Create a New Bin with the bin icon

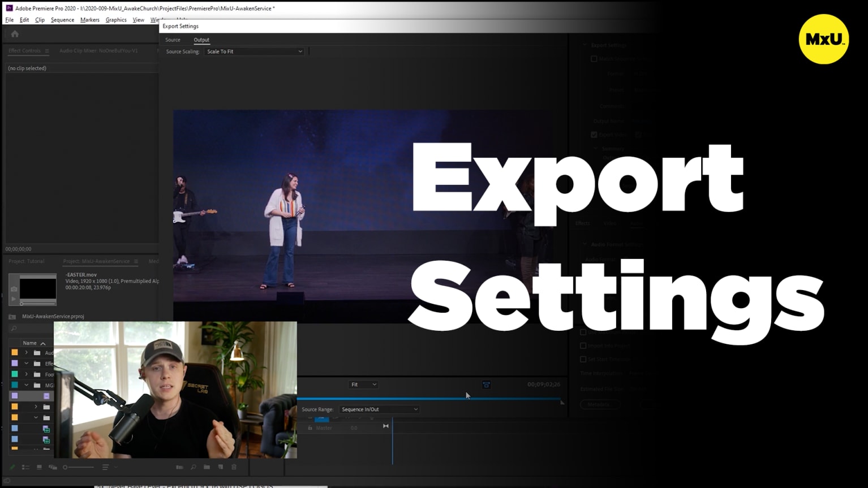[x=207, y=467]
